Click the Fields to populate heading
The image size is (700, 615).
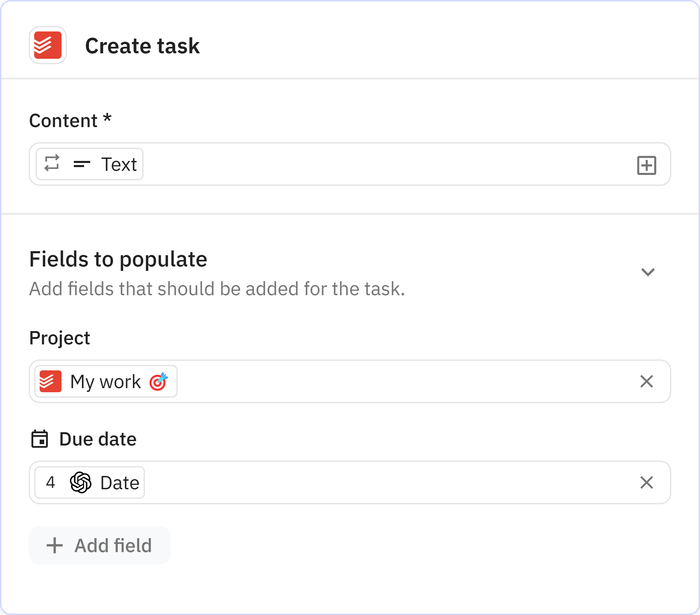tap(118, 259)
